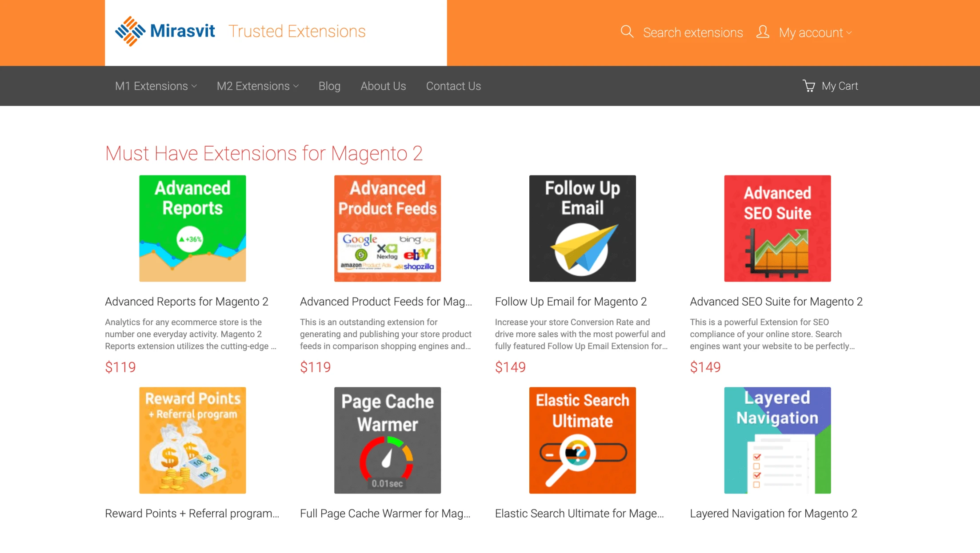Expand the M2 Extensions dropdown

point(257,86)
